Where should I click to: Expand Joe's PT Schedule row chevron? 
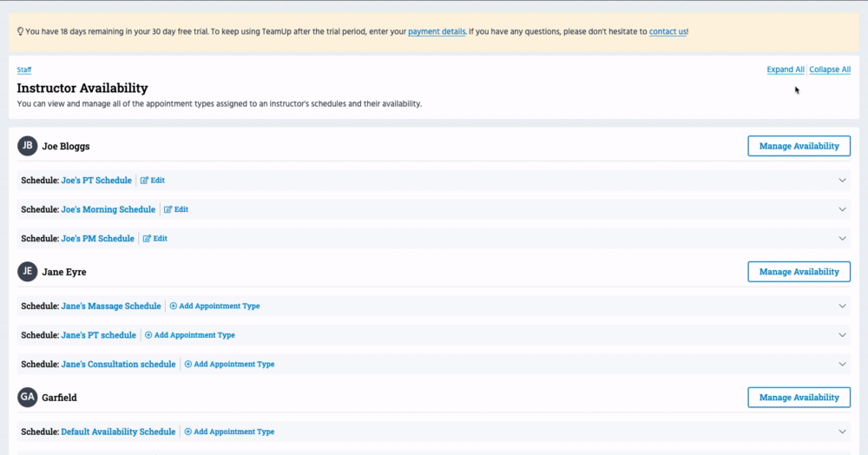tap(841, 181)
